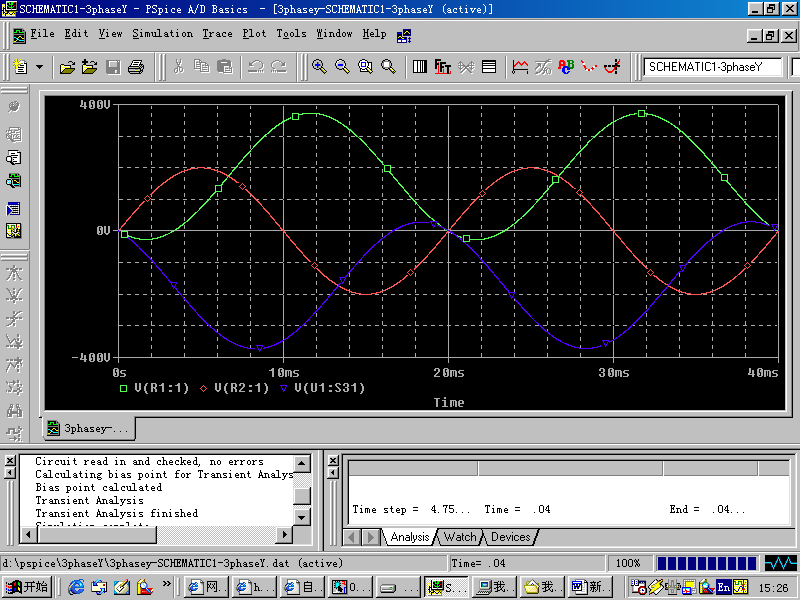Viewport: 800px width, 600px height.
Task: Toggle the cursor icon in toolbar
Action: [x=612, y=66]
